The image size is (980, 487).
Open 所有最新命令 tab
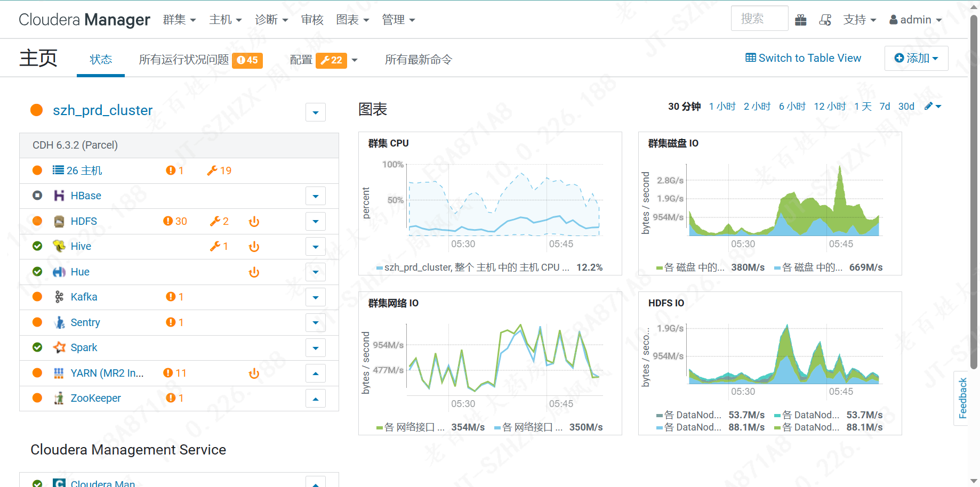pos(419,60)
